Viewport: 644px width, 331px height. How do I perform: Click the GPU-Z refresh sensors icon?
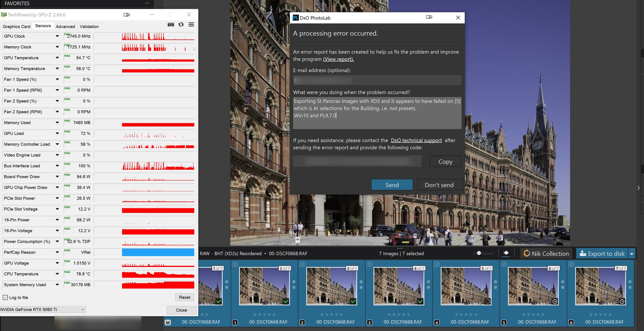(181, 24)
